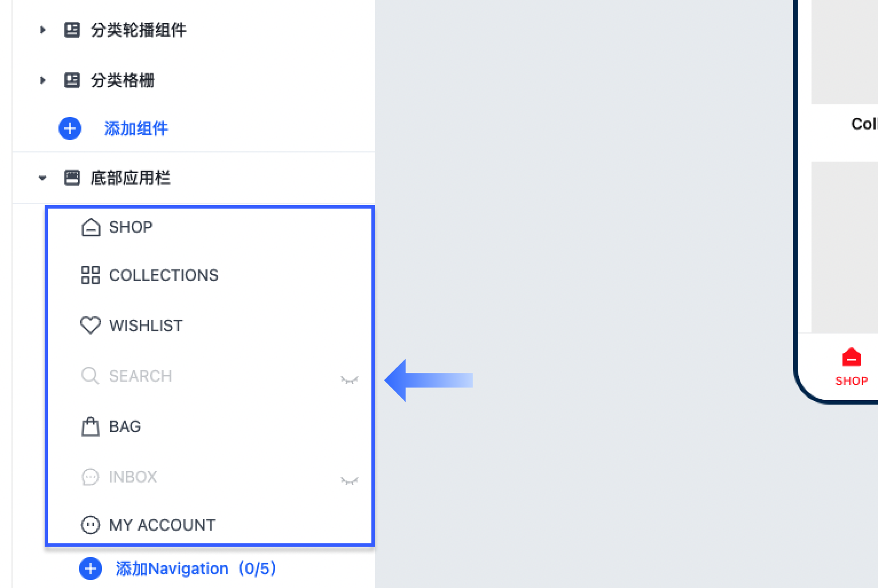Click the COLLECTIONS grid icon
The image size is (878, 588).
(x=91, y=275)
